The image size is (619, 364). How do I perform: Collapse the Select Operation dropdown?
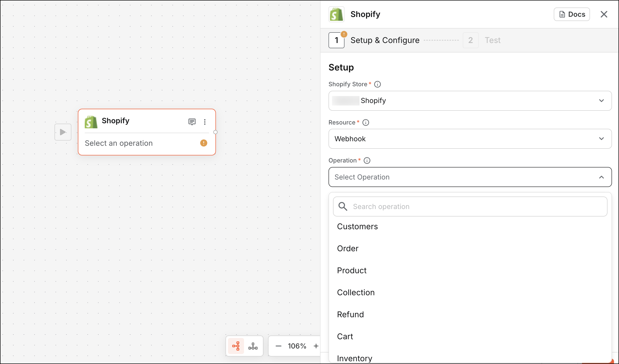470,177
